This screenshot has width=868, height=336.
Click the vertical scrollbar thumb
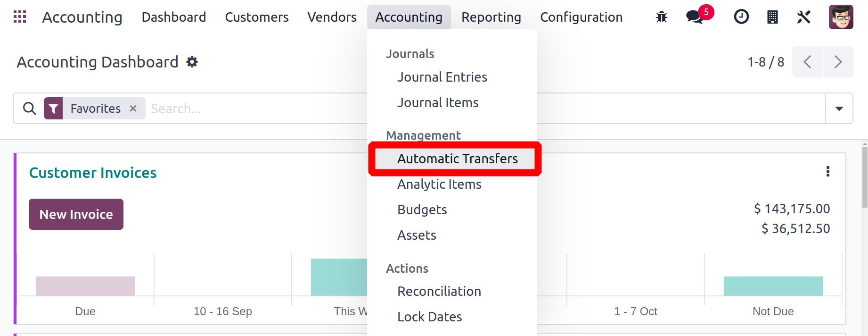tap(864, 177)
